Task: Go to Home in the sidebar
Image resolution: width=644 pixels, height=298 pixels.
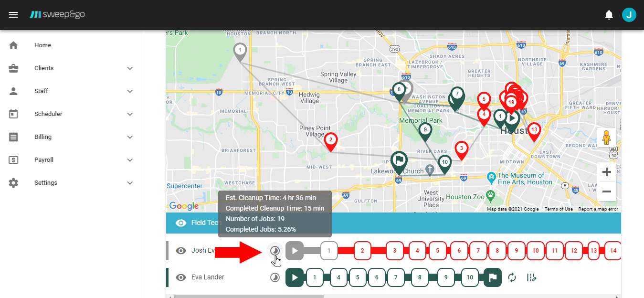Action: (42, 45)
